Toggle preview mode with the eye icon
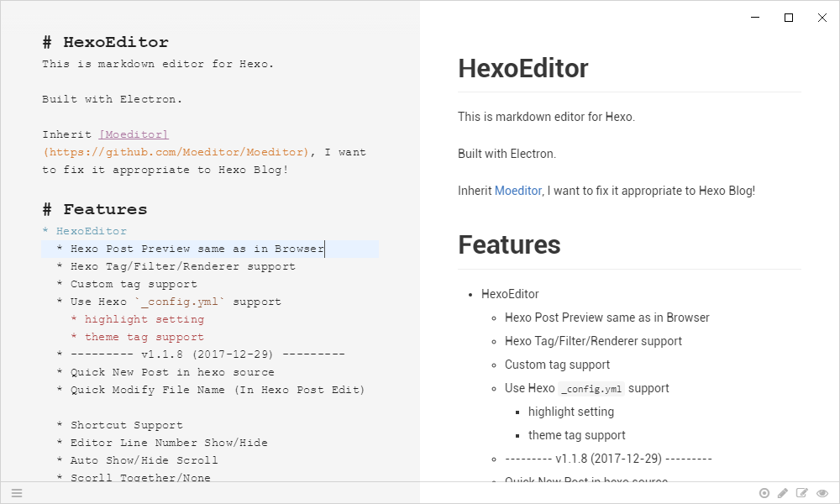Image resolution: width=840 pixels, height=504 pixels. point(822,493)
